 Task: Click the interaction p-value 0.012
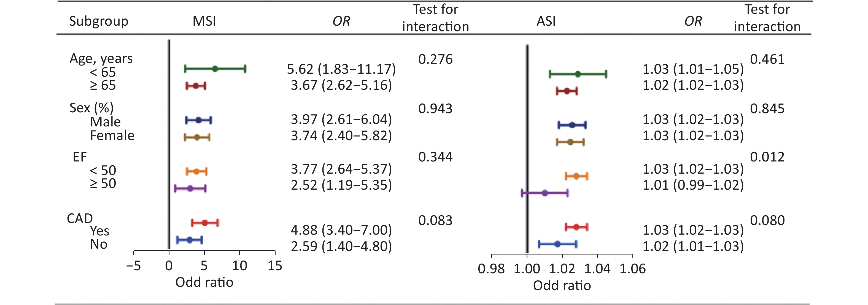tap(767, 157)
